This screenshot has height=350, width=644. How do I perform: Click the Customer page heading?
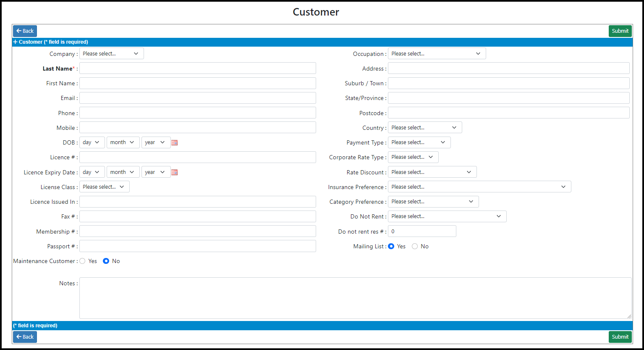(x=316, y=12)
